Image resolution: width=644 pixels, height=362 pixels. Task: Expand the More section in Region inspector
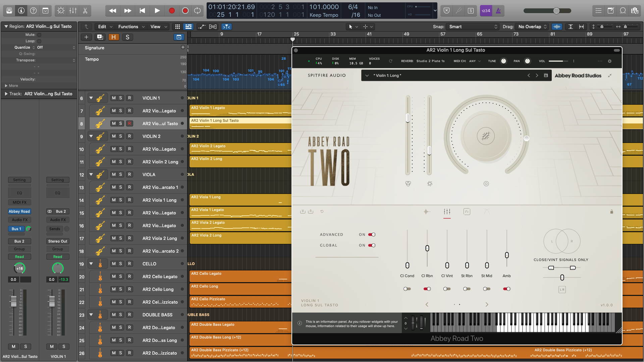(x=6, y=86)
